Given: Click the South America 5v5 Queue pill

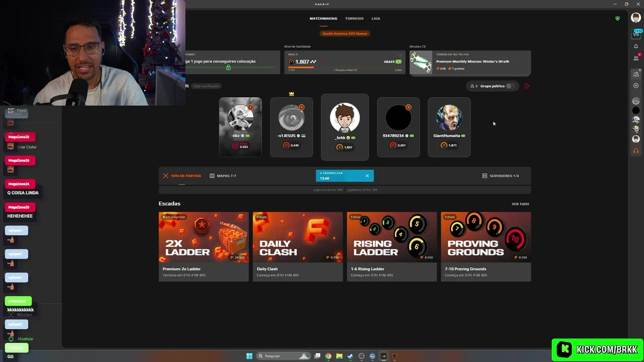Looking at the screenshot, I should 345,34.
